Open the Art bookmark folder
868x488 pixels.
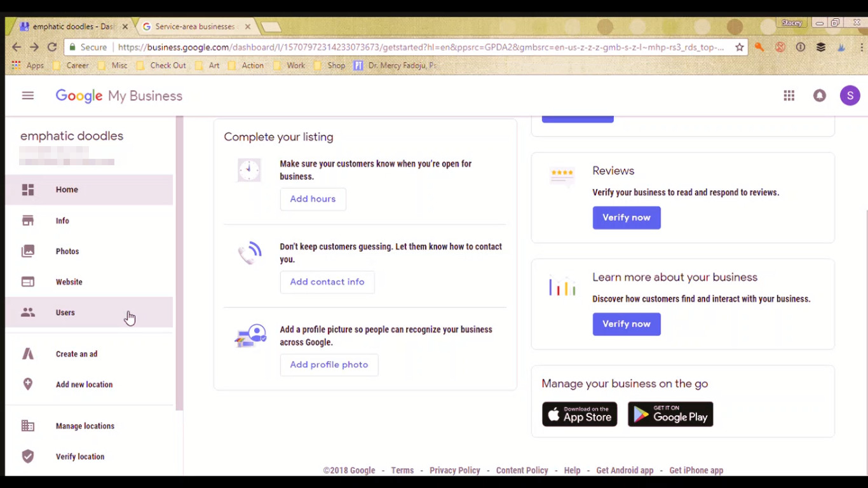208,65
